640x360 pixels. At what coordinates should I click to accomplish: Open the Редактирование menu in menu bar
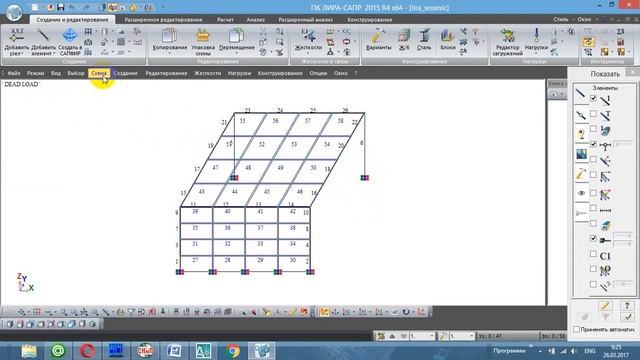(x=166, y=73)
